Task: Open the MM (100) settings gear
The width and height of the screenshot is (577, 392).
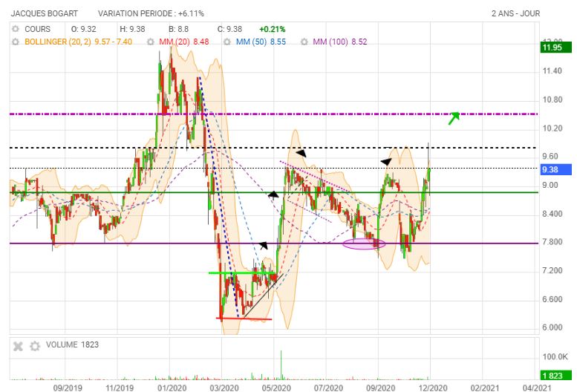Action: pos(304,42)
